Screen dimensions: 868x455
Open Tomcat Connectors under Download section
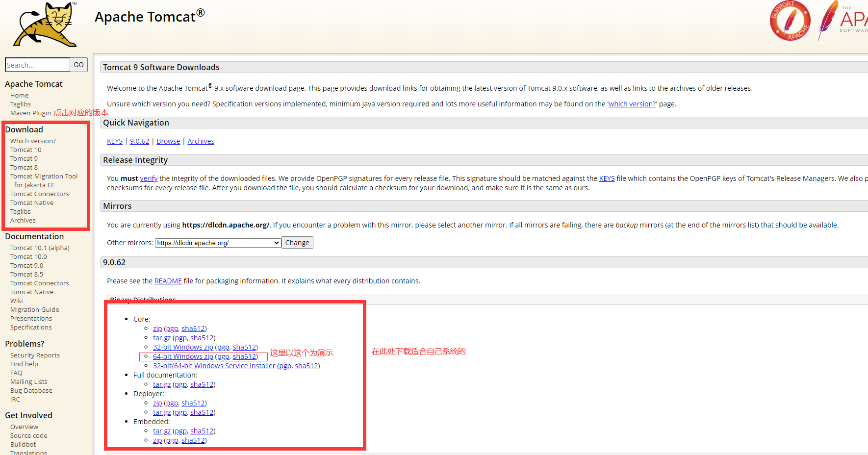click(x=39, y=194)
